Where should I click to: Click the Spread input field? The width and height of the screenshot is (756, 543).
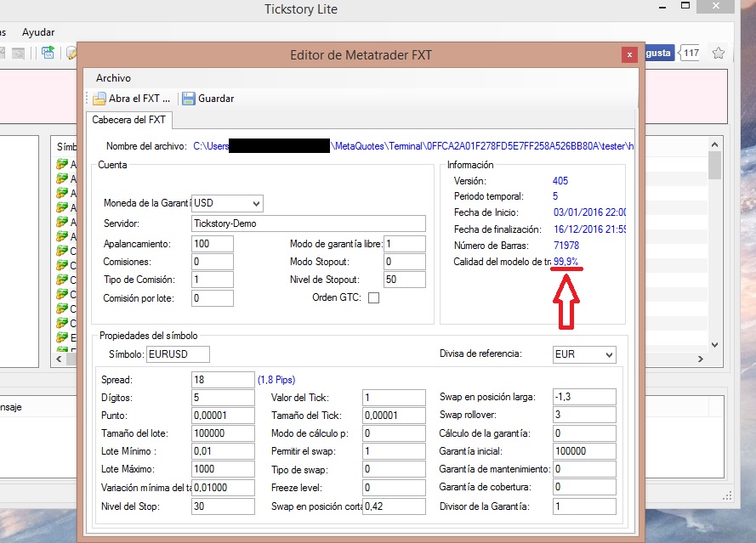(x=222, y=379)
